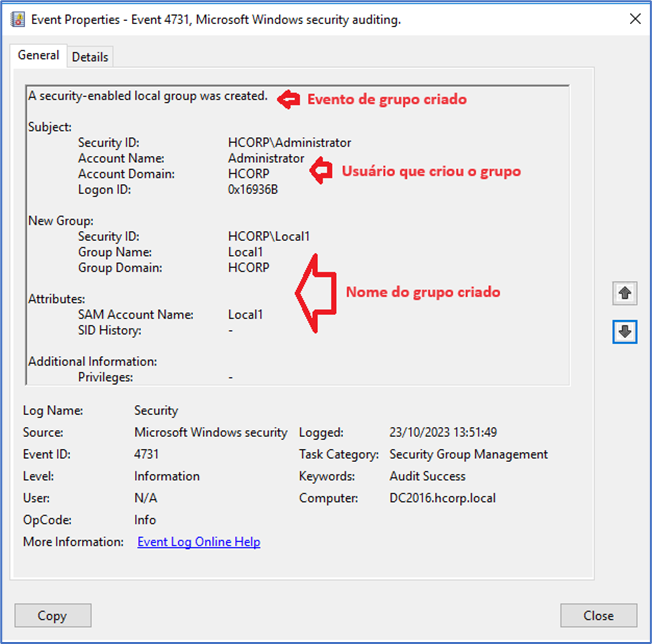Click the 'security-enabled local group was created' text
The height and width of the screenshot is (644, 652).
pos(147,96)
